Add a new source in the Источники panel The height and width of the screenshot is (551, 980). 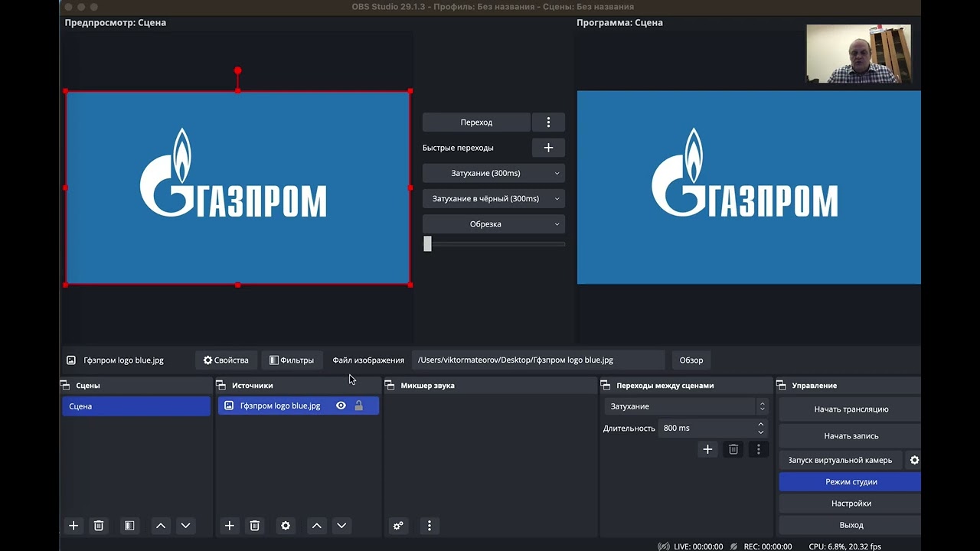tap(230, 526)
